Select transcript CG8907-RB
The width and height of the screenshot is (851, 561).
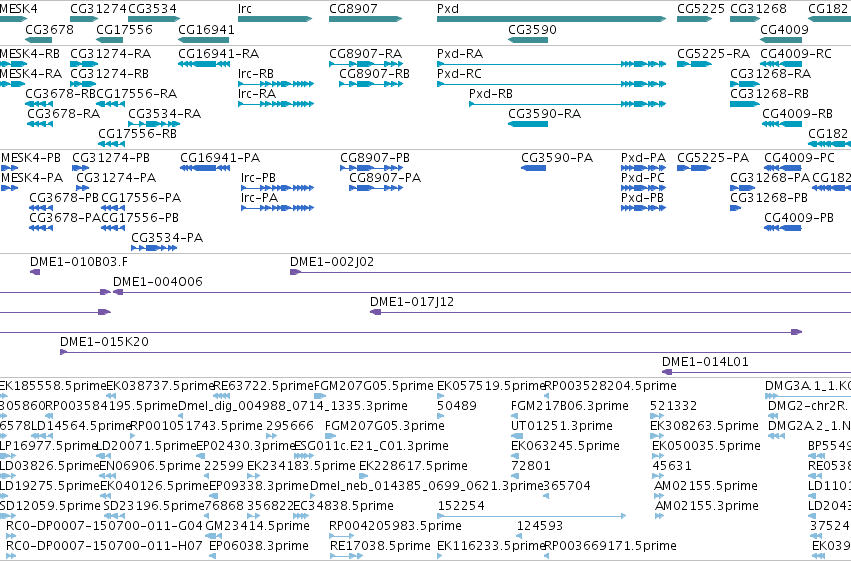374,74
